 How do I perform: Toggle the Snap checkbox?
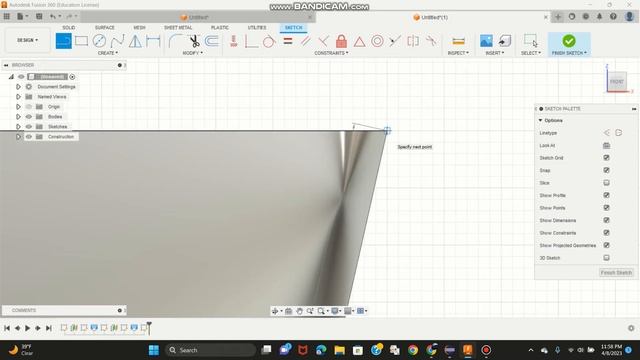pyautogui.click(x=607, y=170)
